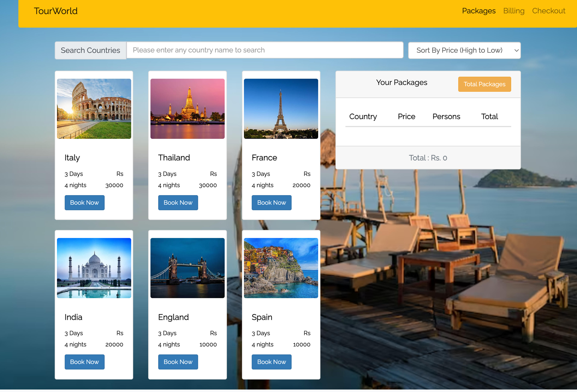
Task: Click the Eiffel Tower image
Action: pos(281,109)
